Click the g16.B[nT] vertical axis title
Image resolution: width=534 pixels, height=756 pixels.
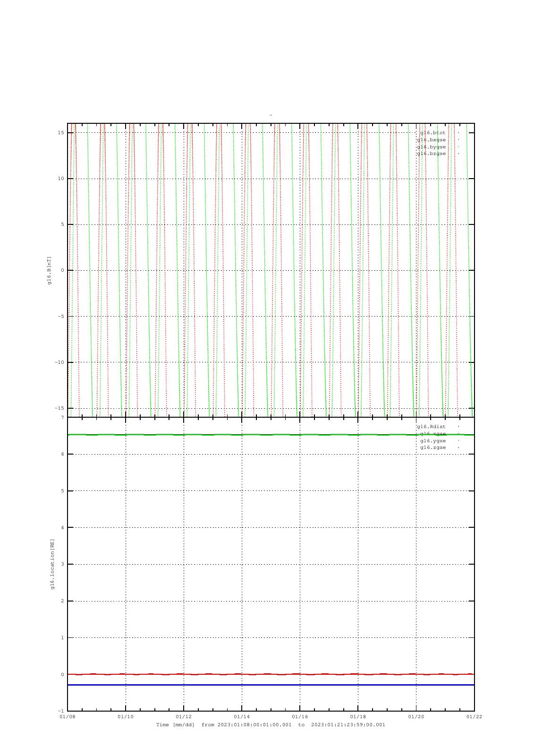click(x=49, y=270)
